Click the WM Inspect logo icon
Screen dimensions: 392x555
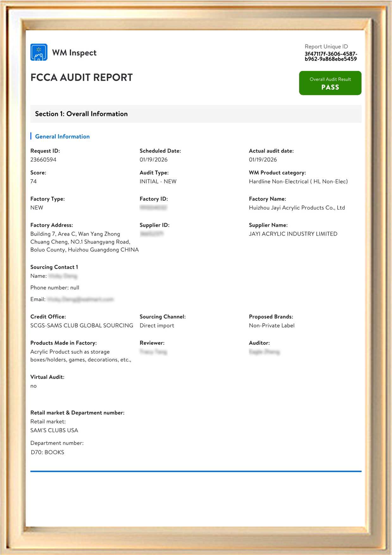point(39,52)
